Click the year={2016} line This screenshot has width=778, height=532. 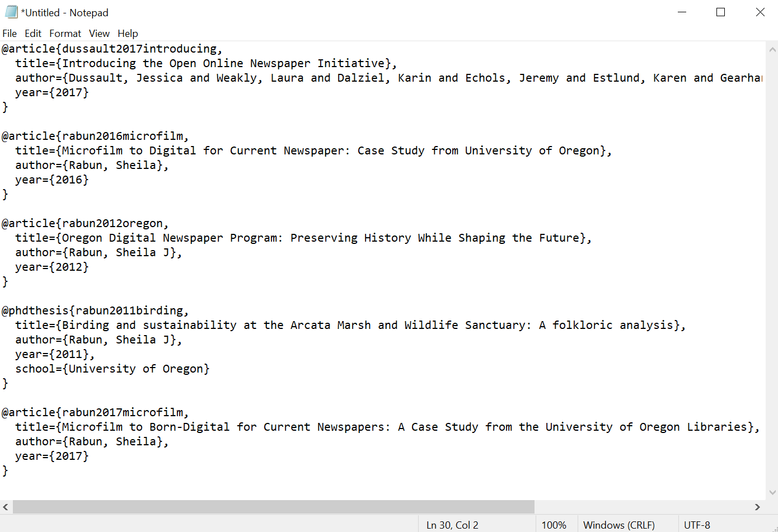click(52, 180)
